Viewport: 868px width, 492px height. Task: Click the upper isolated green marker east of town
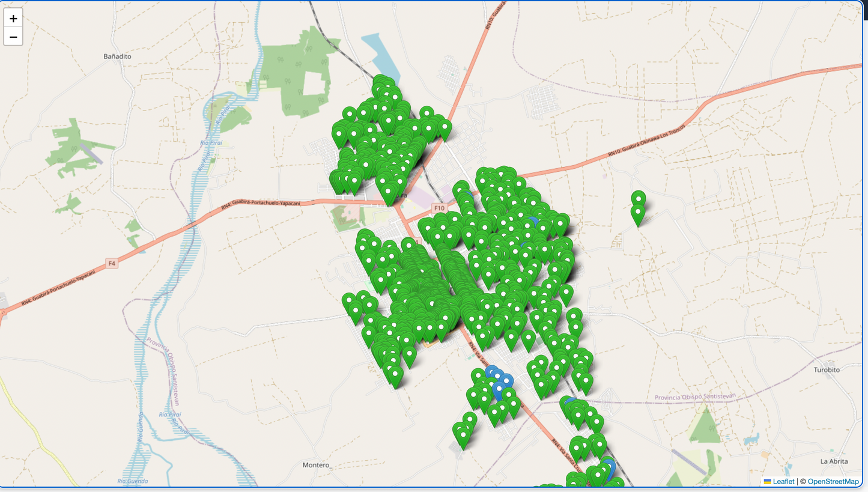pos(639,199)
